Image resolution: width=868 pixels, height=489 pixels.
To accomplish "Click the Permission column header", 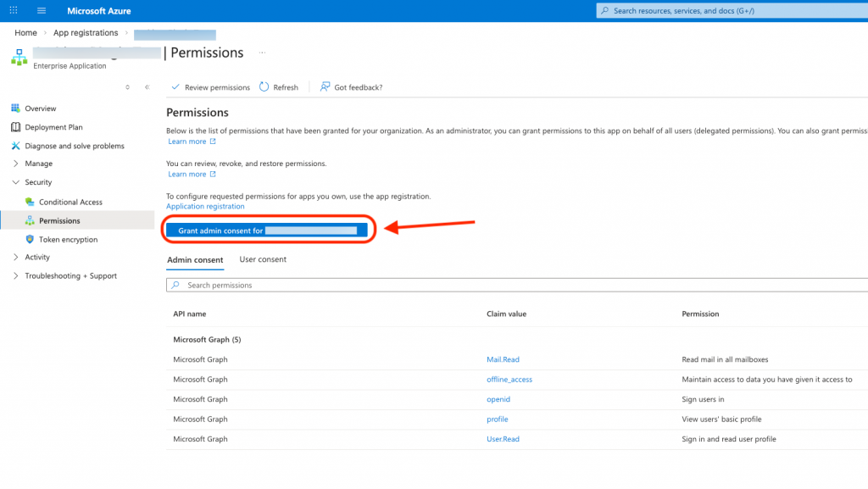I will (x=700, y=314).
